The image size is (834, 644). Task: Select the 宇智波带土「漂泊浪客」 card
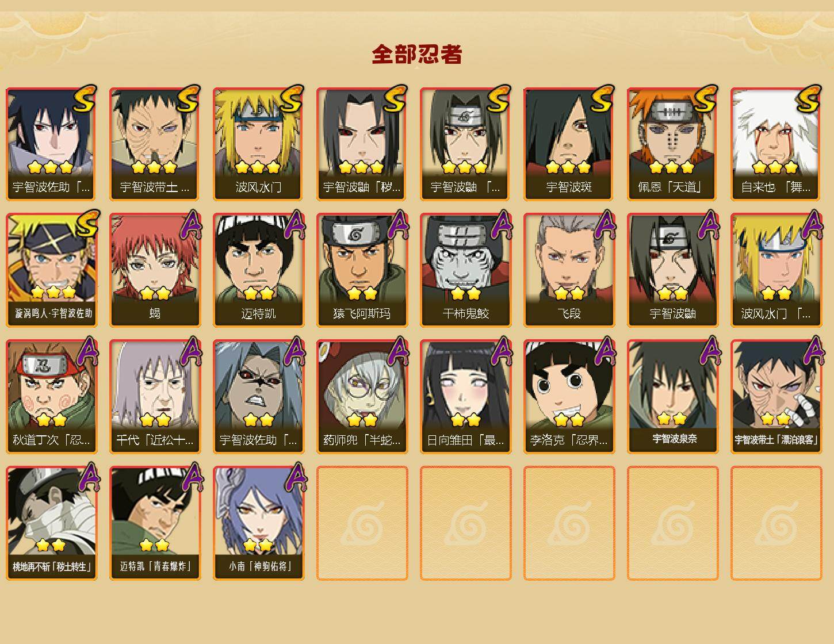(776, 397)
